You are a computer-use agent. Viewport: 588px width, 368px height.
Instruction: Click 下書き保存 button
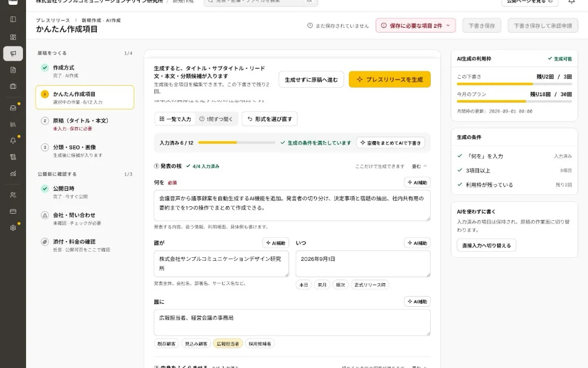pyautogui.click(x=482, y=25)
